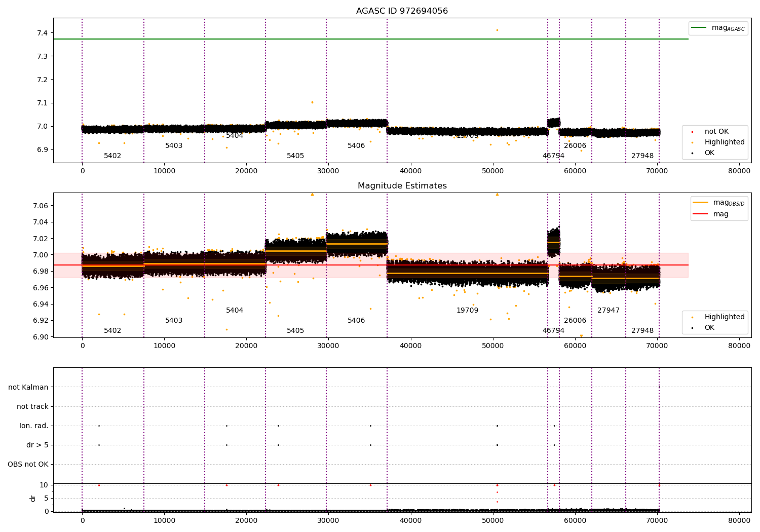
Task: Click the 'dr > 5' axis label
Action: (x=37, y=445)
